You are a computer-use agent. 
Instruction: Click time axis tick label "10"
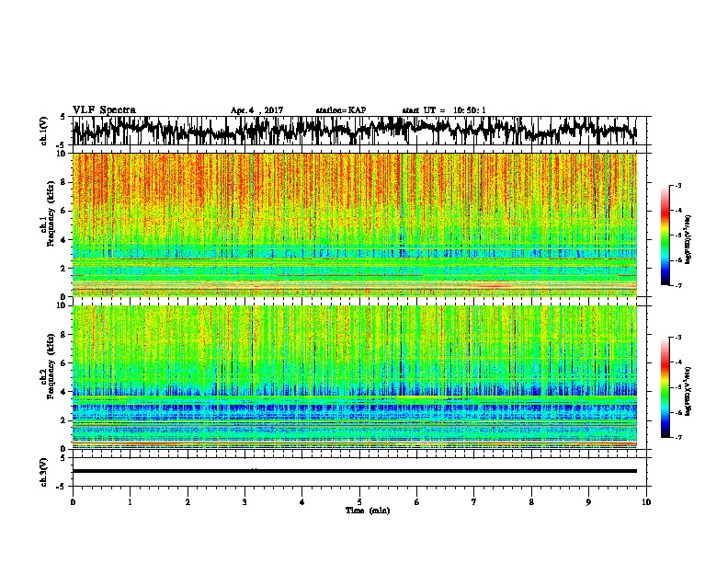[x=646, y=502]
